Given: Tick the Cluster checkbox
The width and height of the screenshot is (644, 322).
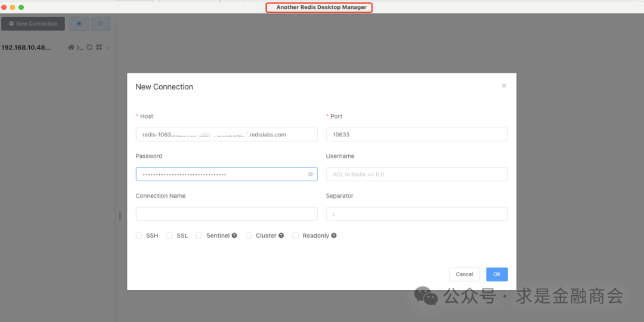Looking at the screenshot, I should pos(249,236).
